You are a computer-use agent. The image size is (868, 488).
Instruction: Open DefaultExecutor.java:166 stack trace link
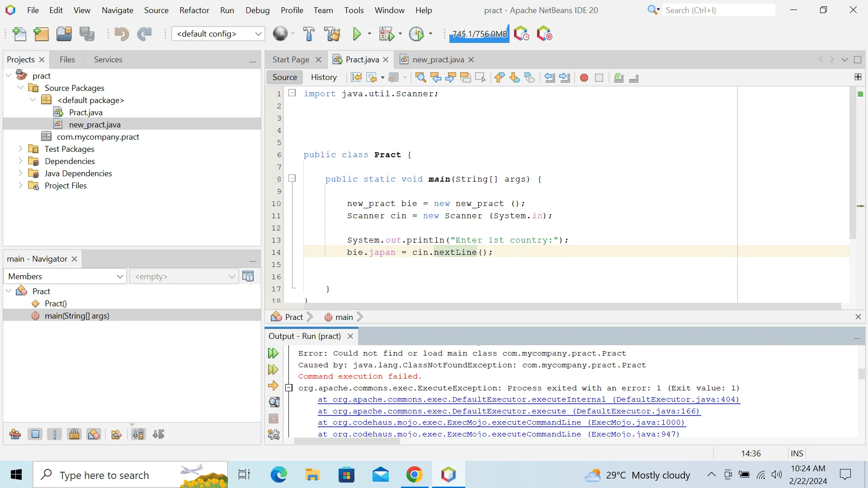(509, 411)
